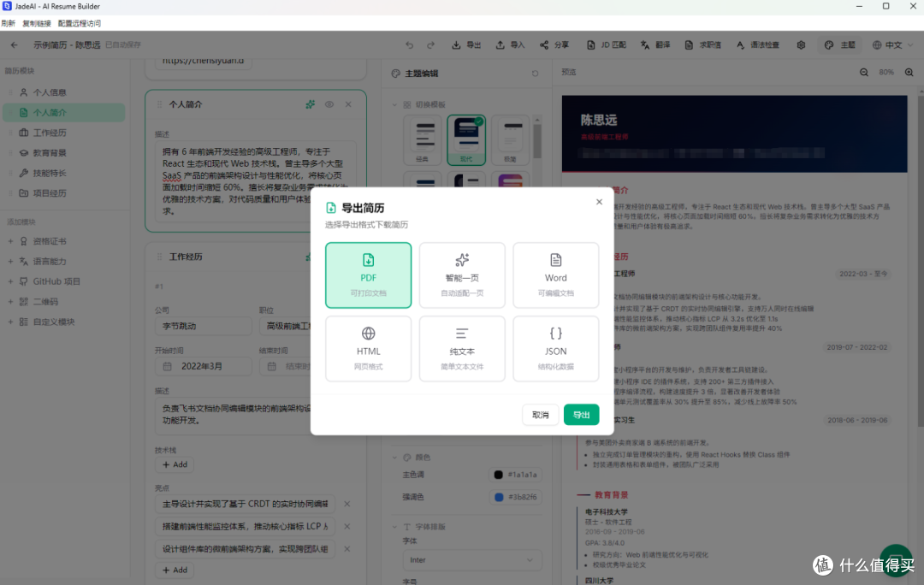Click AI sparkle icon in 个人简介 card
The width and height of the screenshot is (924, 585).
(310, 104)
